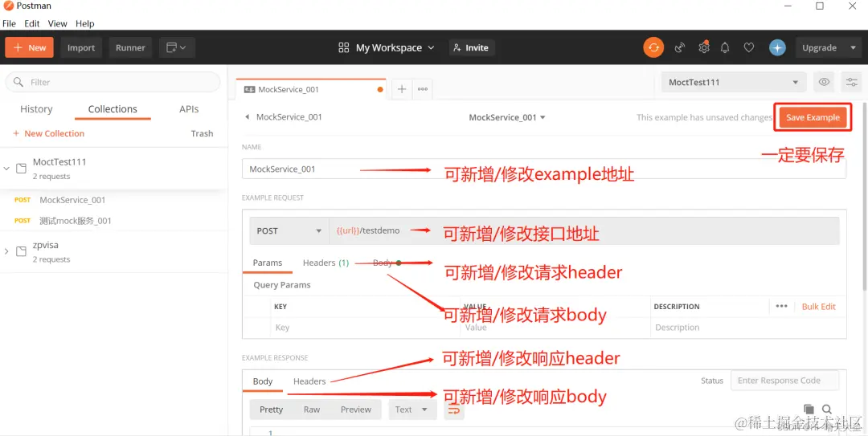Select the request Headers (1) tab
The image size is (868, 436).
325,263
